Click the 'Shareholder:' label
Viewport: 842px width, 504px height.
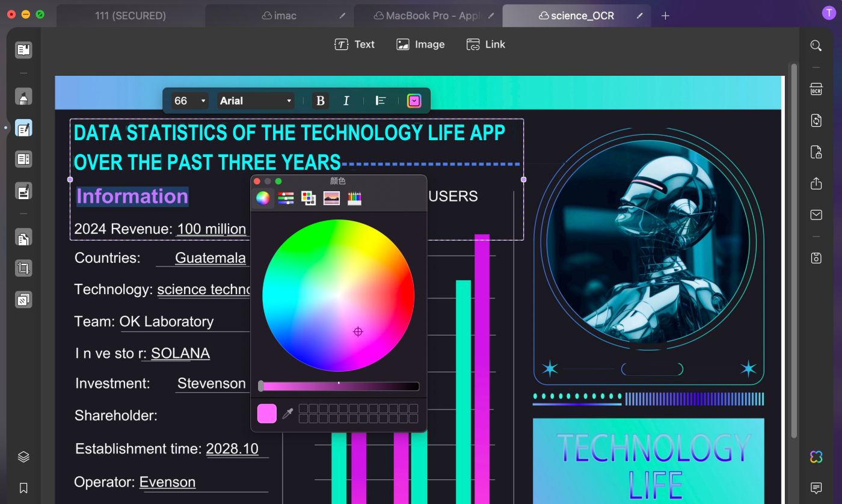pyautogui.click(x=116, y=416)
